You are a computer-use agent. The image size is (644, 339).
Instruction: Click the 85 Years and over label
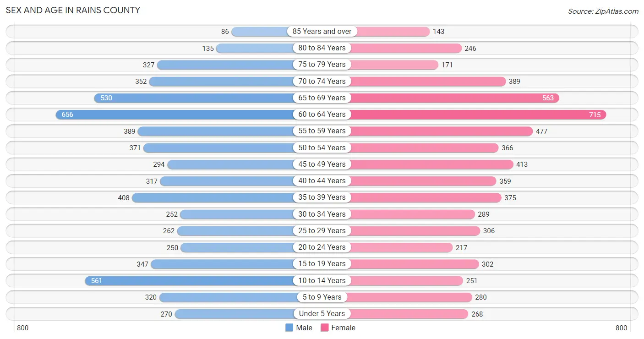tap(322, 32)
